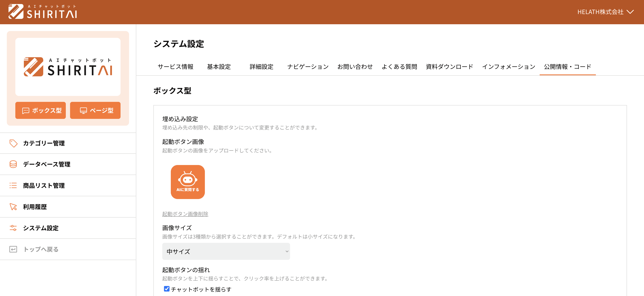Click the category management tag icon
The height and width of the screenshot is (296, 644).
point(13,143)
